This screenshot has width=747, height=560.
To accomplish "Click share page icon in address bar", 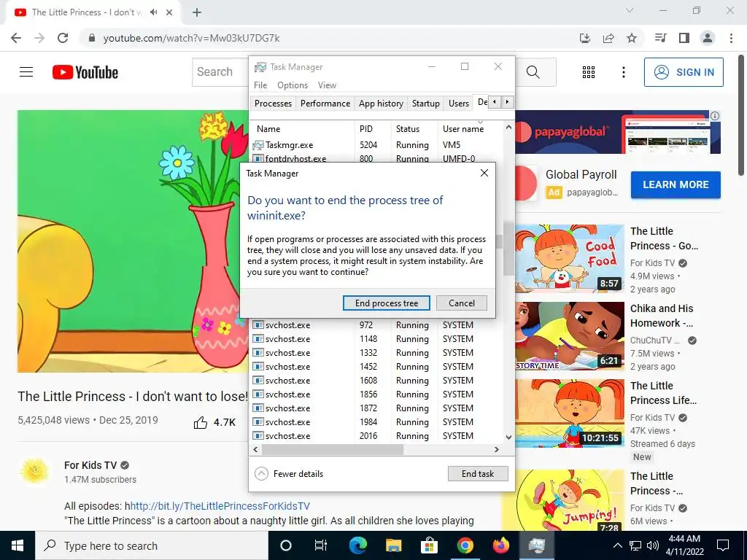I will tap(608, 38).
